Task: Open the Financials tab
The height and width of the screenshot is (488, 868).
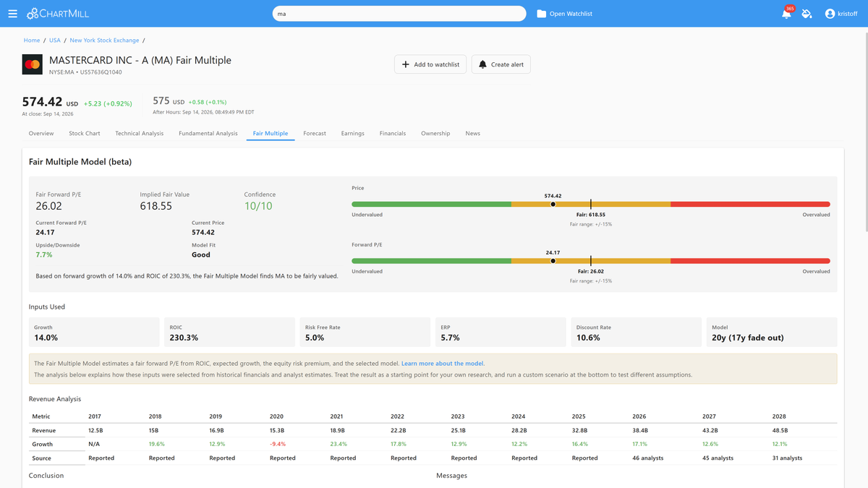Action: click(393, 134)
